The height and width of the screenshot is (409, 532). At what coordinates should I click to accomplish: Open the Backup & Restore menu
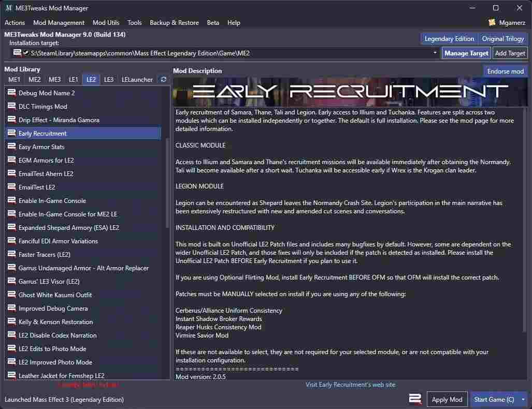pos(174,23)
